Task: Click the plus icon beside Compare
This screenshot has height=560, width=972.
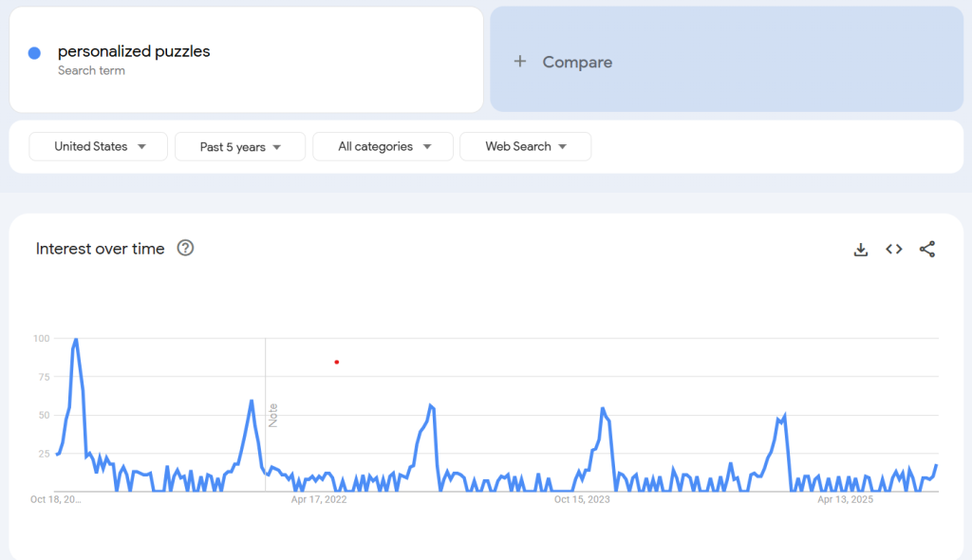Action: 519,62
